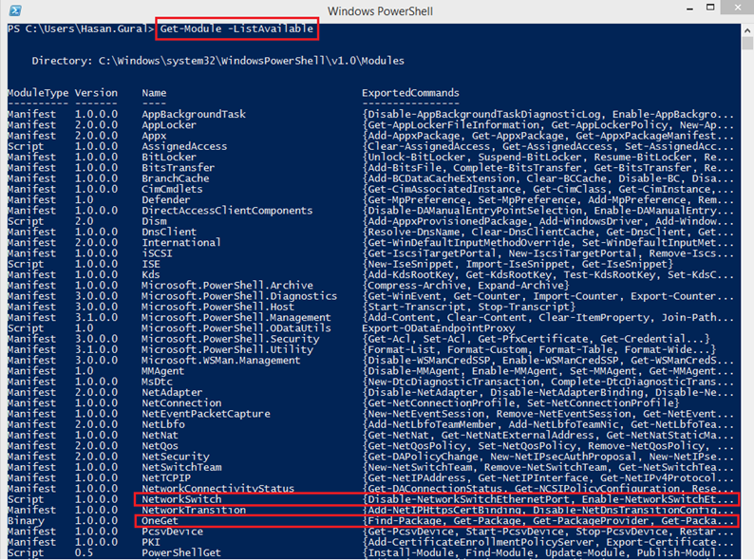The image size is (754, 560).
Task: Select the PowerShellGet module name
Action: pyautogui.click(x=181, y=552)
